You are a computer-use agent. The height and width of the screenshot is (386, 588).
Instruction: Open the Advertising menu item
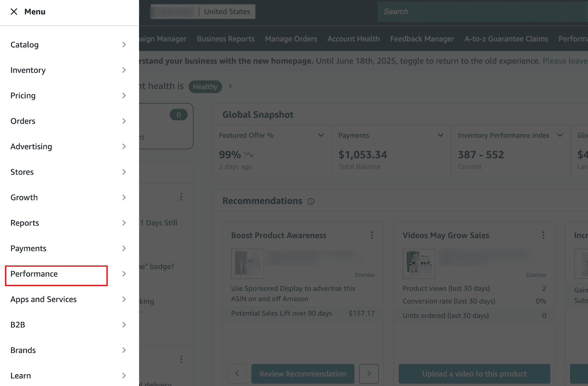[x=31, y=147]
